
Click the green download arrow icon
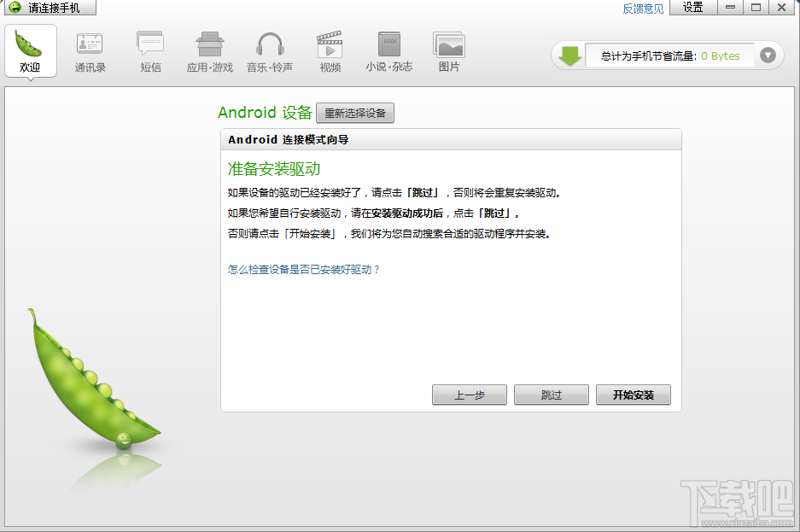569,56
